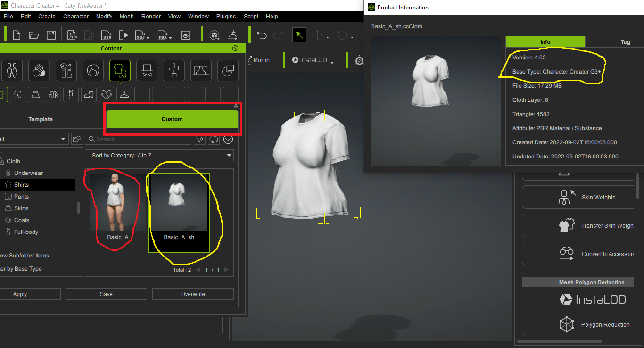This screenshot has width=644, height=348.
Task: Switch to the Custom tab
Action: [172, 119]
